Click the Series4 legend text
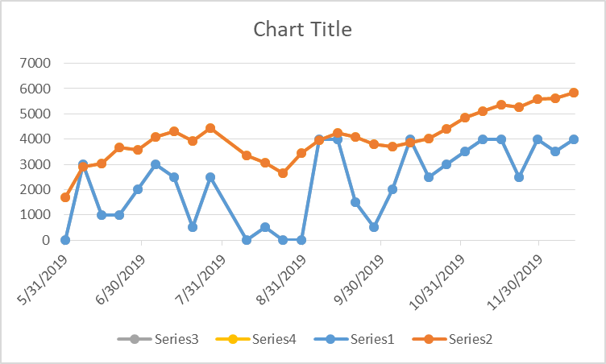Screen dimensions: 606x364 274,339
